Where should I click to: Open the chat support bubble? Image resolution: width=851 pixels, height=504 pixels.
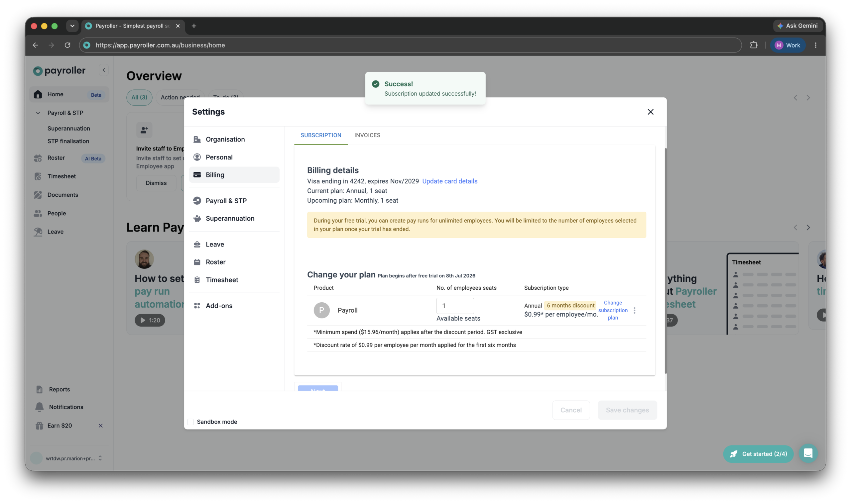coord(808,453)
